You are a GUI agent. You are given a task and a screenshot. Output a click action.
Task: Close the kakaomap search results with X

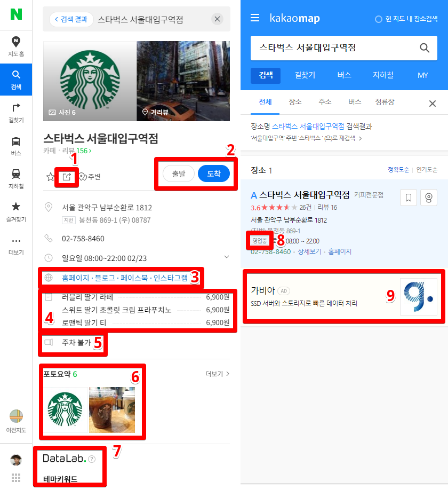tap(433, 104)
